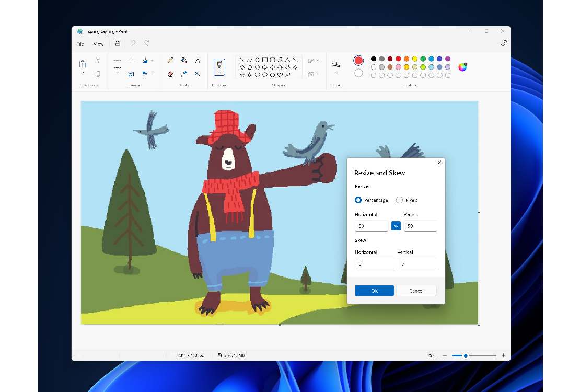Select the Color picker eyedropper tool

(x=183, y=74)
